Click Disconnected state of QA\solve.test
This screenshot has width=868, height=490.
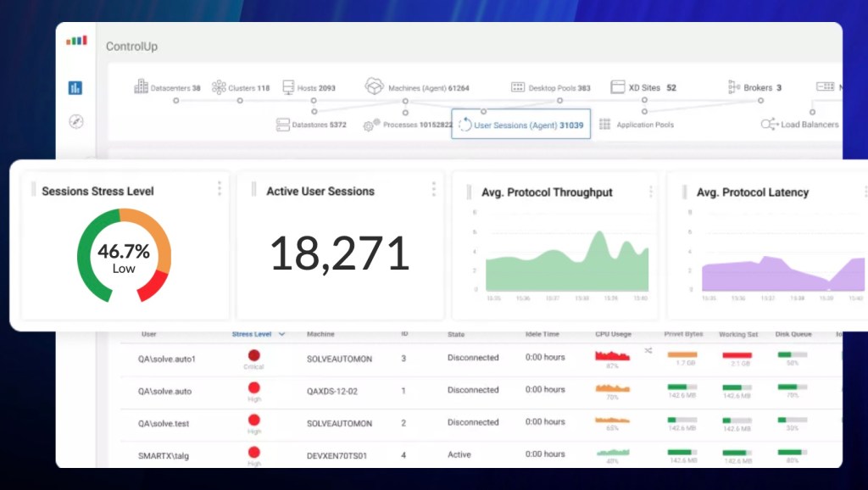click(x=473, y=422)
